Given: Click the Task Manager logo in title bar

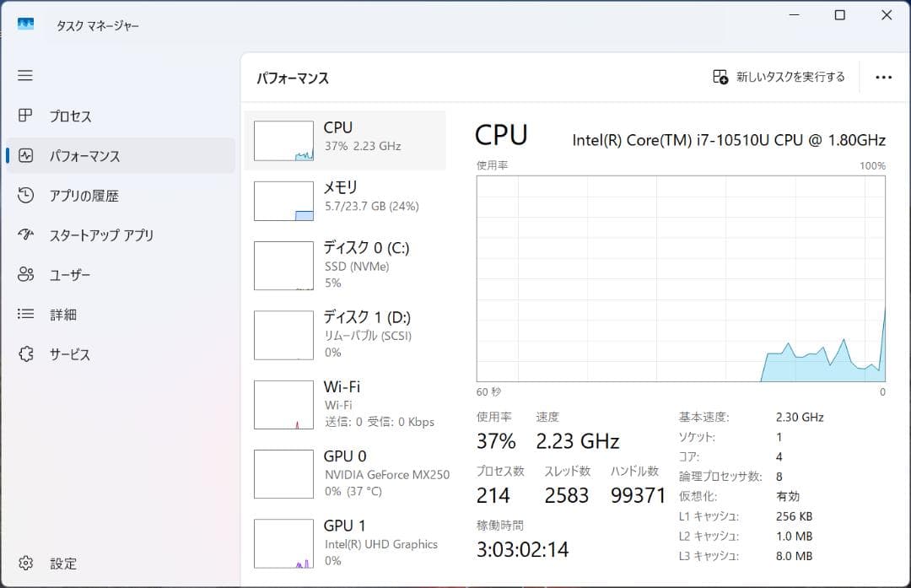Looking at the screenshot, I should [x=26, y=24].
